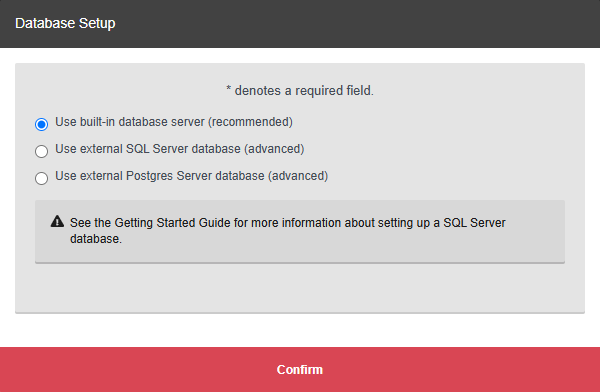This screenshot has height=392, width=600.
Task: Click '(advanced)' next to Postgres Server option
Action: pos(298,176)
